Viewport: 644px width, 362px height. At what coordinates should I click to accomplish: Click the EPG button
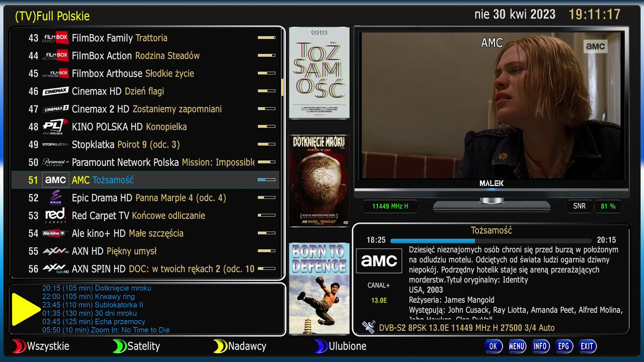[x=563, y=346]
